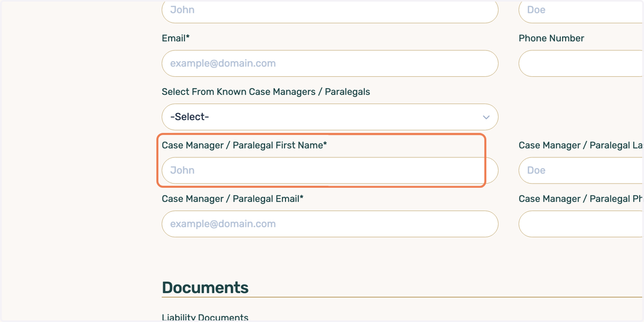The height and width of the screenshot is (322, 644).
Task: Focus the Email input with example@domain.com placeholder under Email*
Action: pos(330,63)
